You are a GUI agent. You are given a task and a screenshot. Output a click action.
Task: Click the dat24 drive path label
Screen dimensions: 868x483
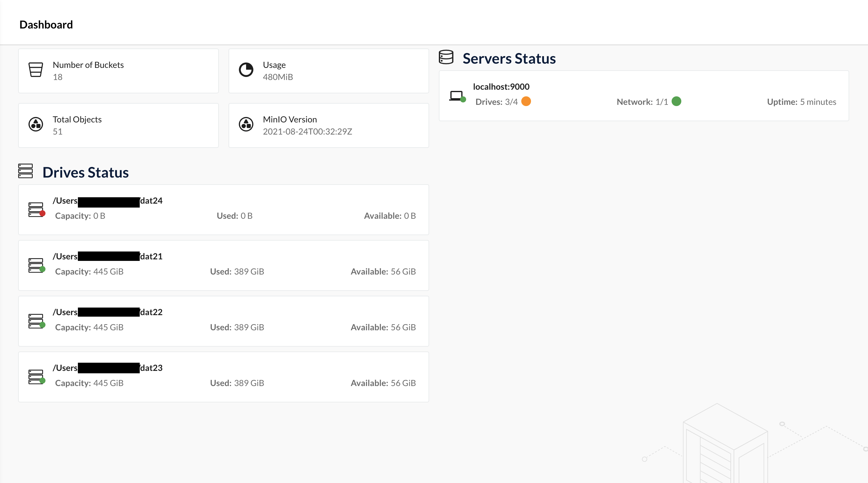coord(108,201)
